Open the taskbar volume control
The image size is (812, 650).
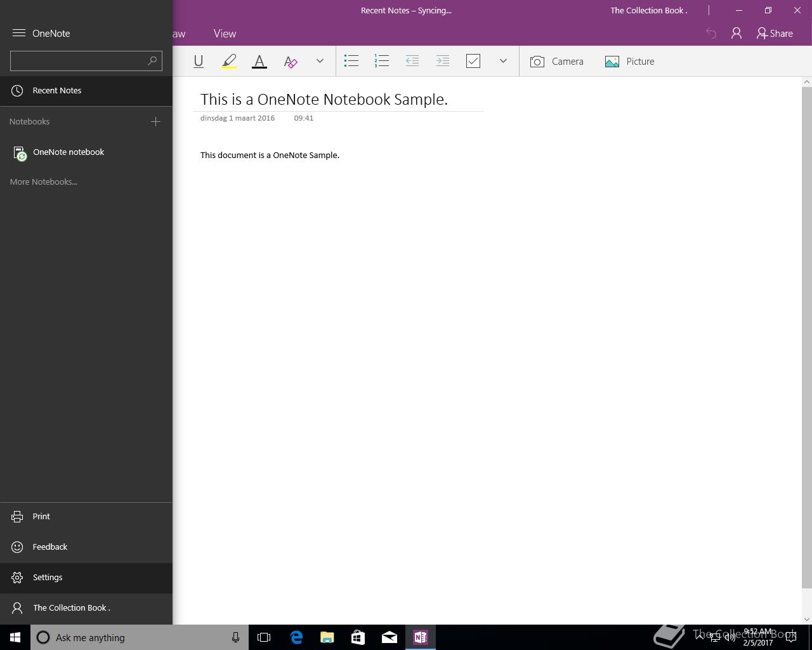click(730, 637)
